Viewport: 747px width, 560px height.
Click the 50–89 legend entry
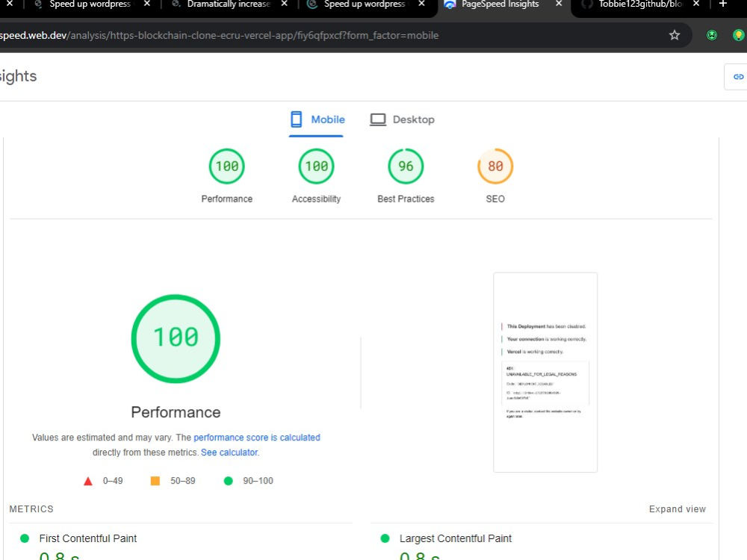[173, 481]
